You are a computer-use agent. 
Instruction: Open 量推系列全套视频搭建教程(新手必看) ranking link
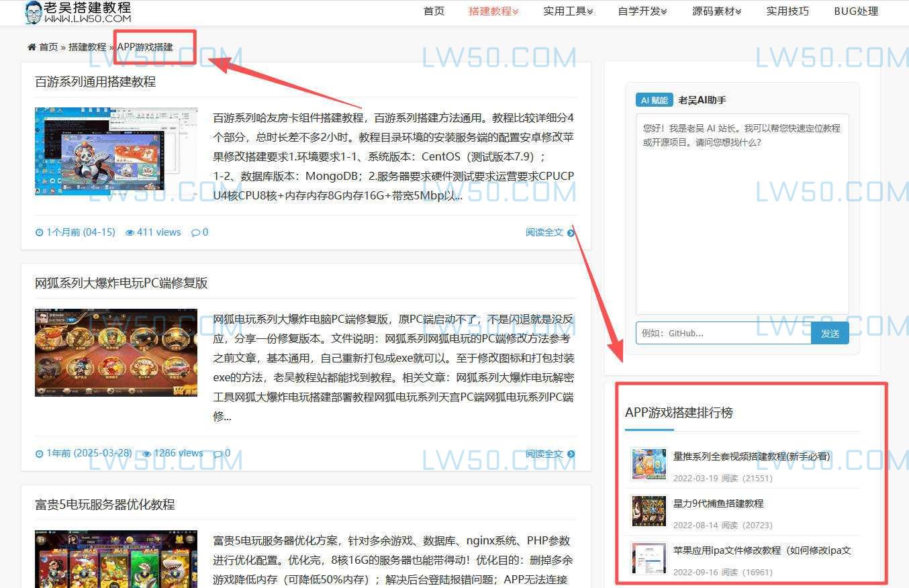click(x=752, y=456)
